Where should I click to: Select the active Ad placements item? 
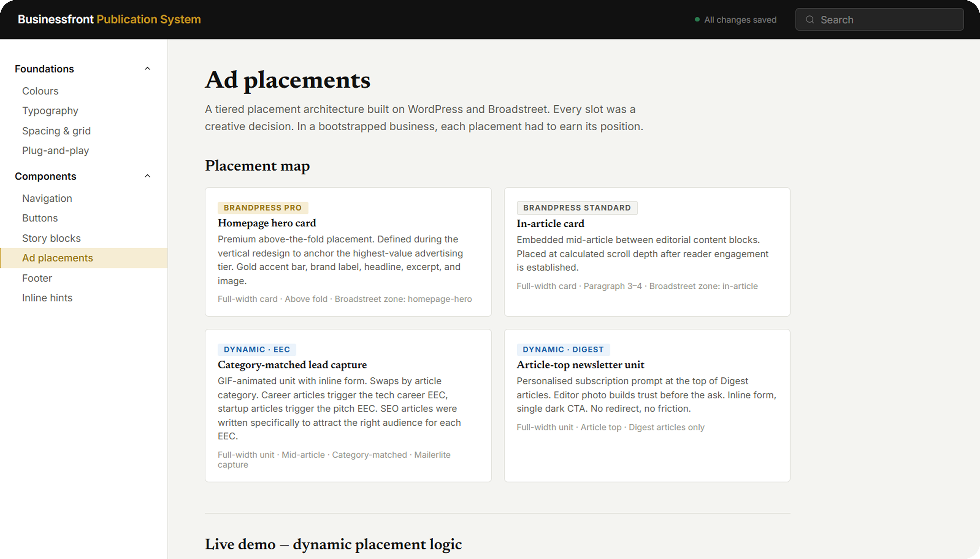[x=84, y=258]
